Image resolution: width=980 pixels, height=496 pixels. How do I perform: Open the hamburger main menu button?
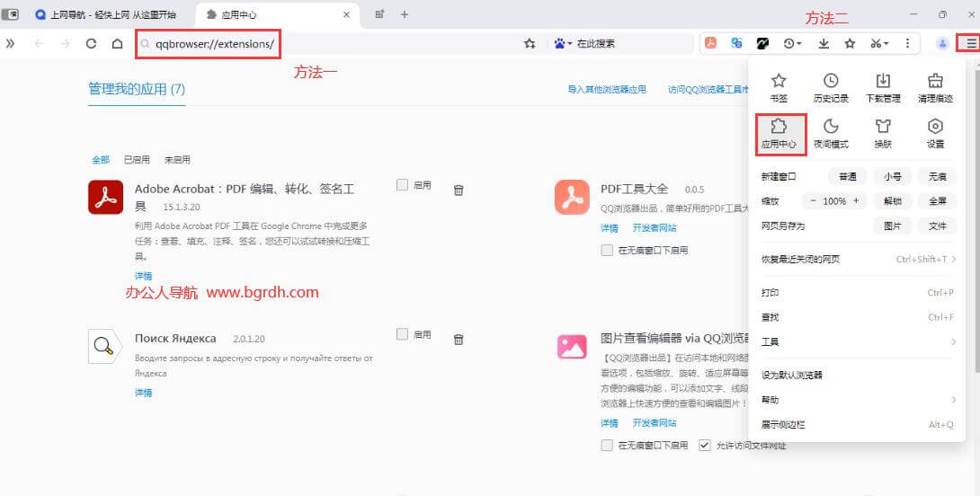(970, 43)
